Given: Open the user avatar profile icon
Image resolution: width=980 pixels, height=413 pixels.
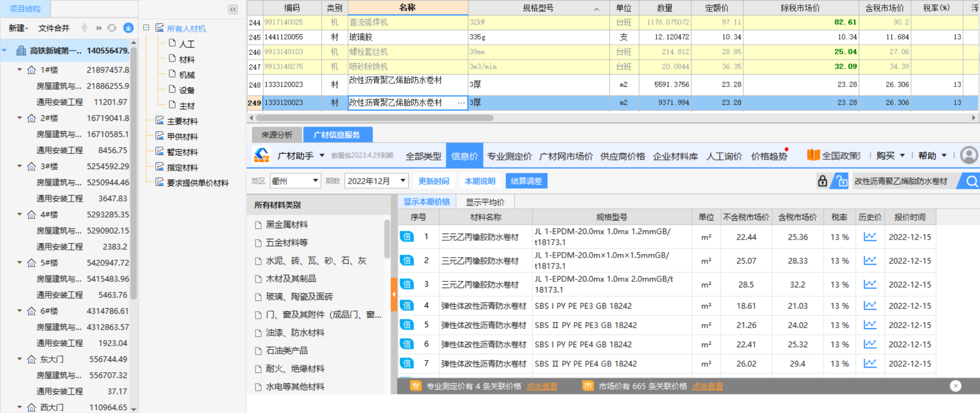Looking at the screenshot, I should (969, 155).
